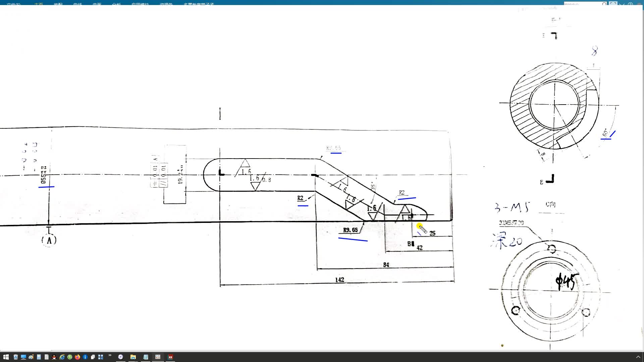Toggle the full screen mode button
The width and height of the screenshot is (644, 362).
click(x=613, y=4)
